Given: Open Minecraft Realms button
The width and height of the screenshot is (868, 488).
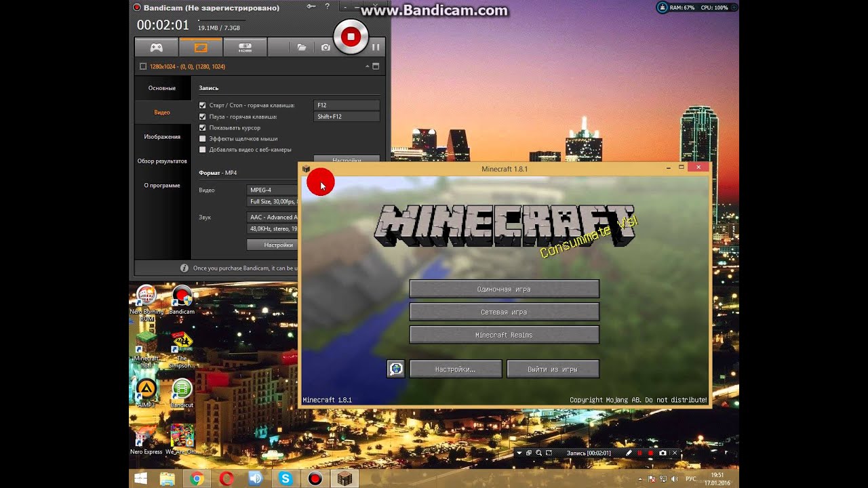Looking at the screenshot, I should [504, 335].
